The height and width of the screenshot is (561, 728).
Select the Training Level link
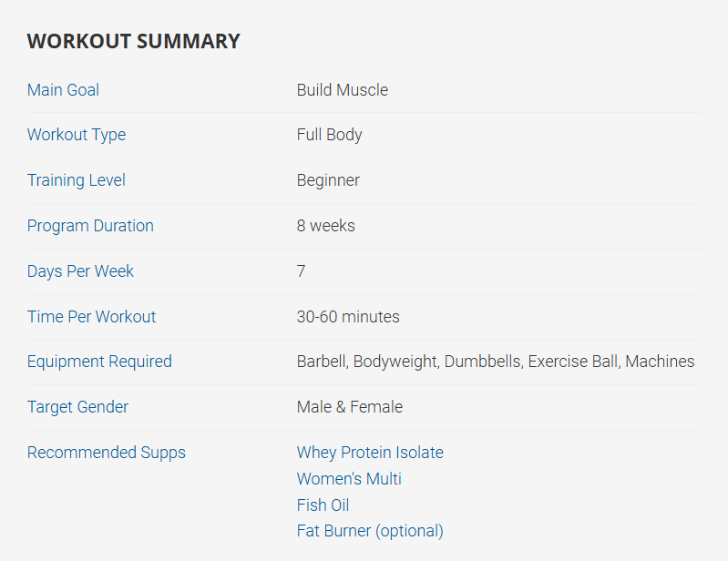point(77,180)
